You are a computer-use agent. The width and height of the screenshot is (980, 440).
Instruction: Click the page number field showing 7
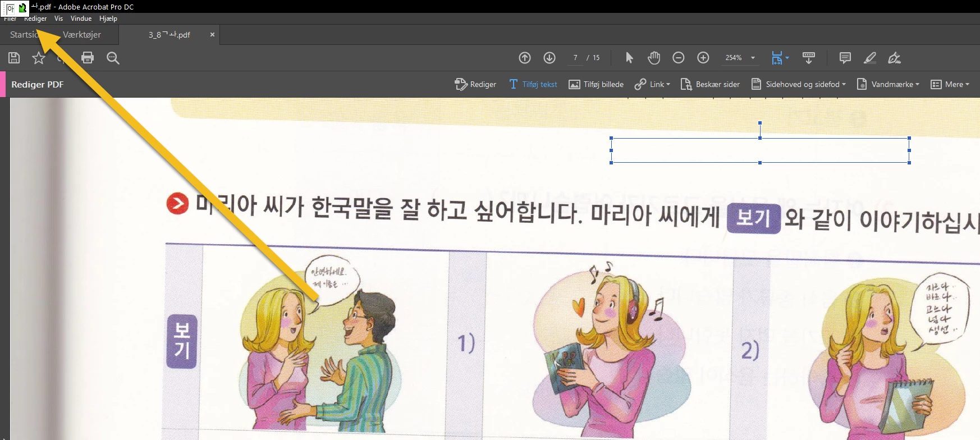[575, 58]
